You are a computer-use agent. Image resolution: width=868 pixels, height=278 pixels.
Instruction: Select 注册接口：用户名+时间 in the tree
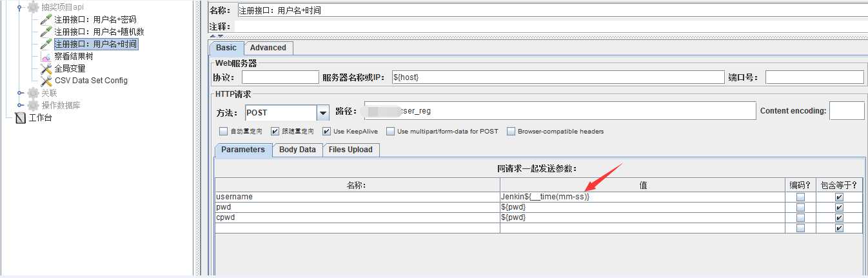[95, 44]
